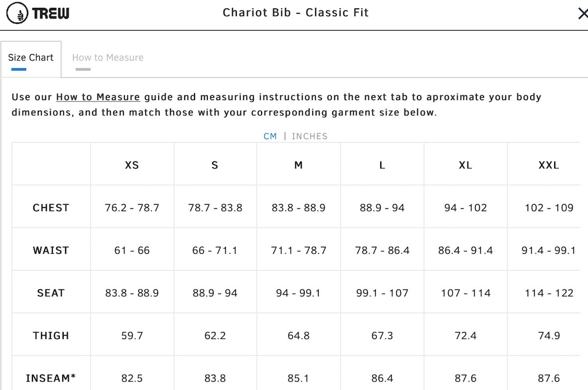Click the XXL size column header
This screenshot has height=390, width=588.
549,165
